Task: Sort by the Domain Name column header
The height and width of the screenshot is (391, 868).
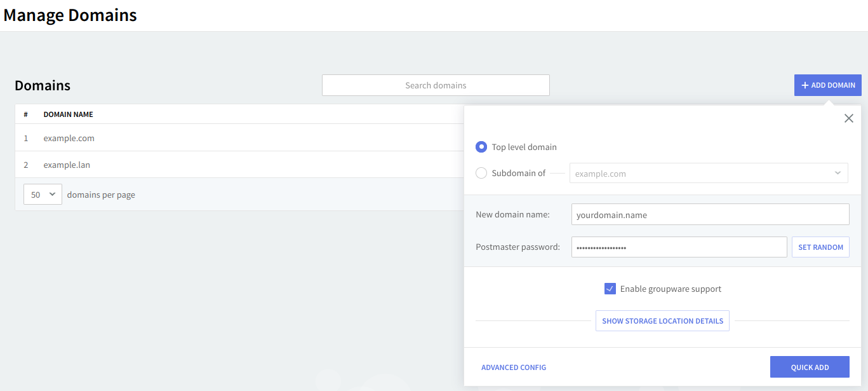Action: pos(68,114)
